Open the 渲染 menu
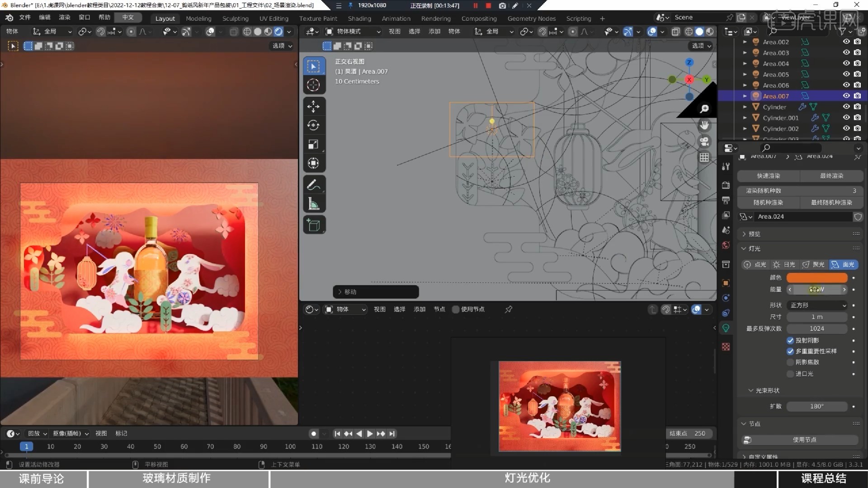The image size is (868, 488). coord(64,17)
